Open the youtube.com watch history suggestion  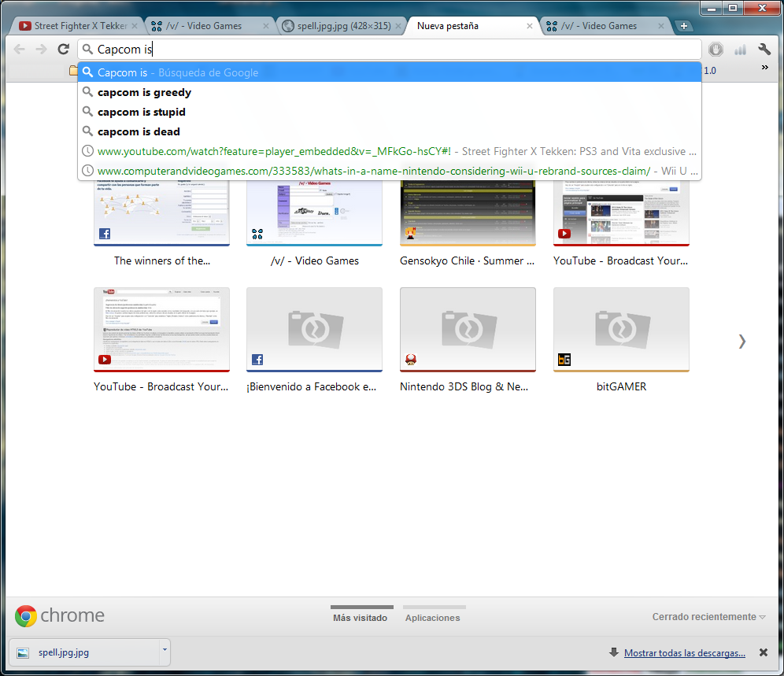pyautogui.click(x=389, y=151)
